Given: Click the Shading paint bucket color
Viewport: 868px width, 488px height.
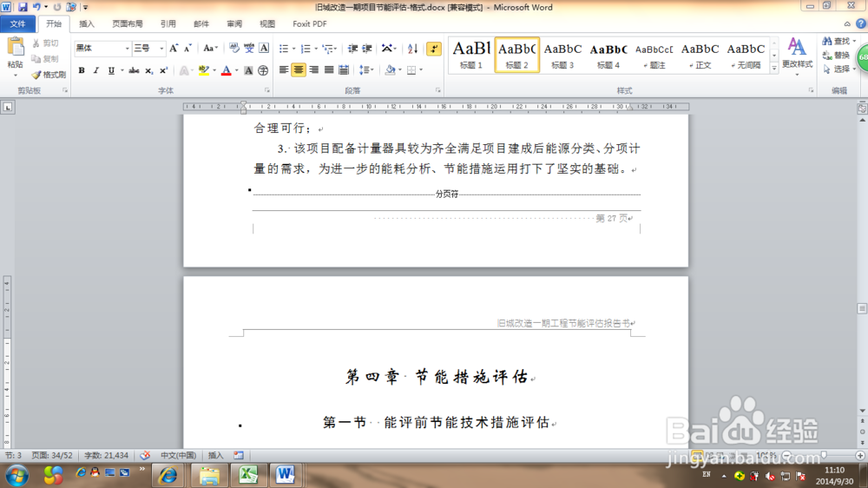Looking at the screenshot, I should tap(391, 69).
